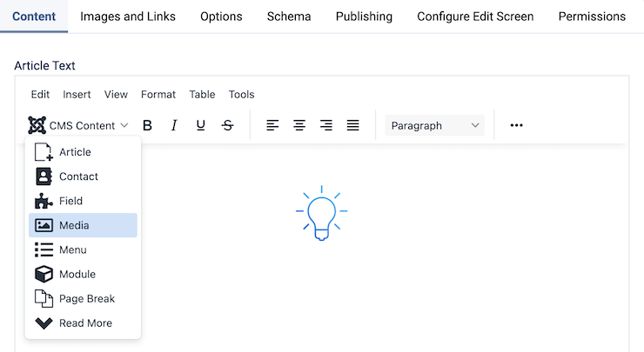Insert a Read More break
644x352 pixels.
83,322
